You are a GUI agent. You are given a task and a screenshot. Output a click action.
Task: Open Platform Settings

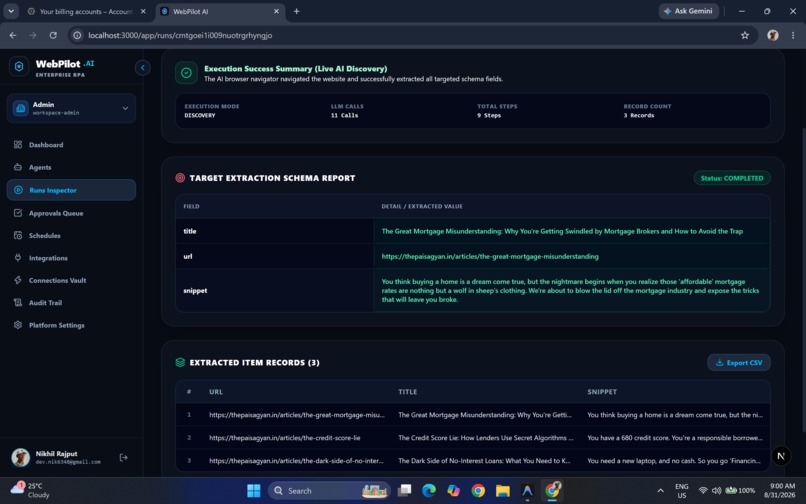71,325
